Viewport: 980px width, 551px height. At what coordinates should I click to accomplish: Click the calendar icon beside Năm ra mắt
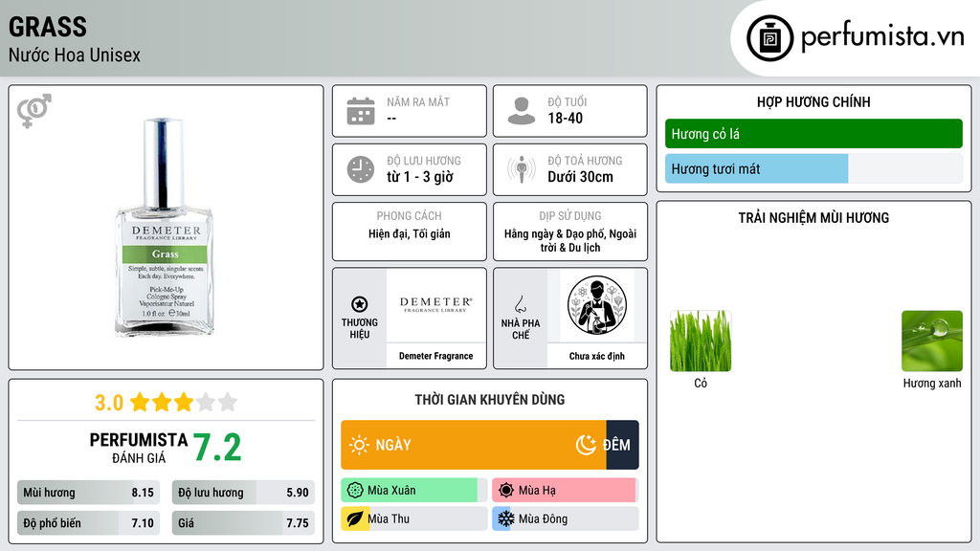click(x=361, y=111)
